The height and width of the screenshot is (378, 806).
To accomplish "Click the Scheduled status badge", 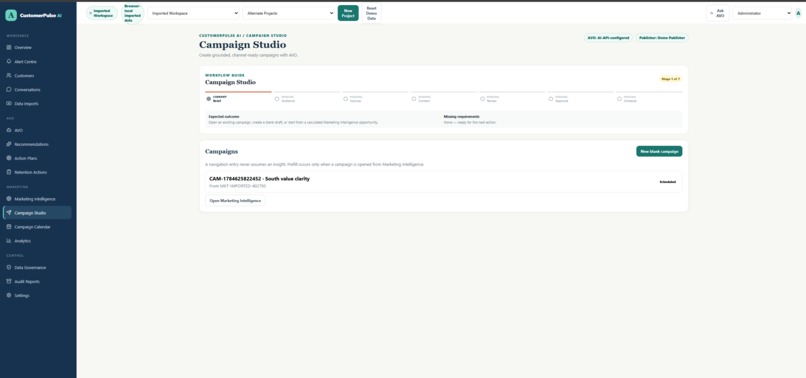I will (667, 182).
